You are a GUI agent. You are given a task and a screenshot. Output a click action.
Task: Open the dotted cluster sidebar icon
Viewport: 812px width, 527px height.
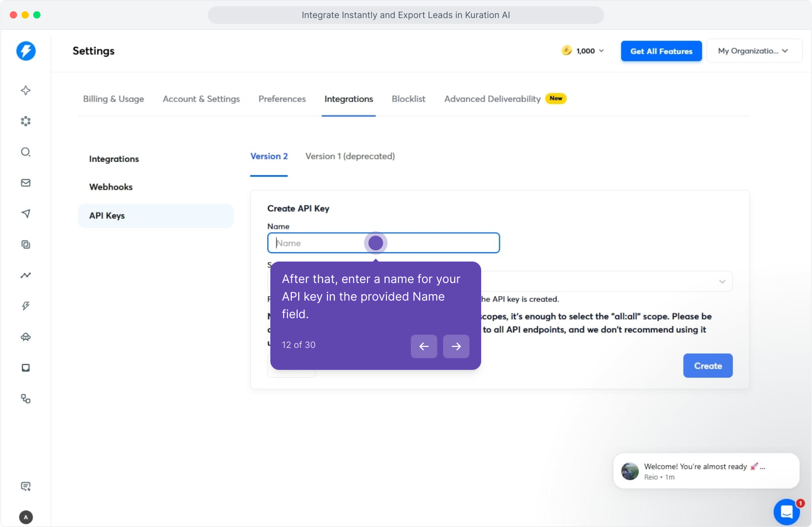pos(26,121)
